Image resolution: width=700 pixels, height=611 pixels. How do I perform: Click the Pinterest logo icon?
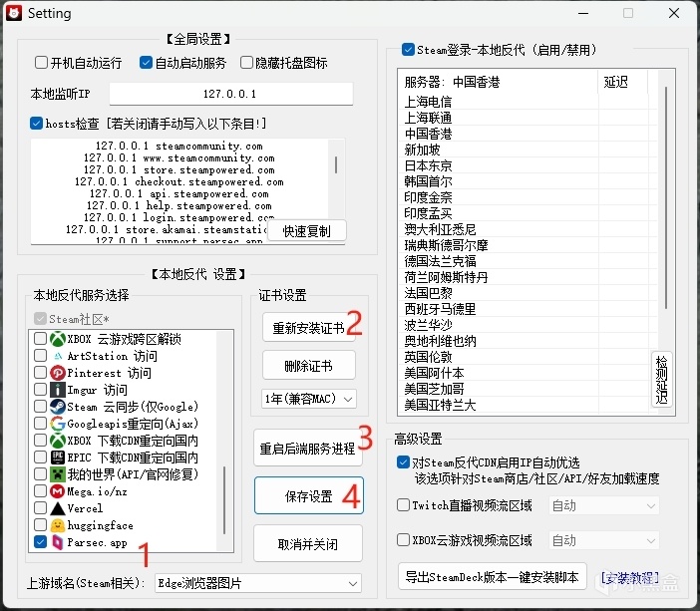tap(58, 373)
